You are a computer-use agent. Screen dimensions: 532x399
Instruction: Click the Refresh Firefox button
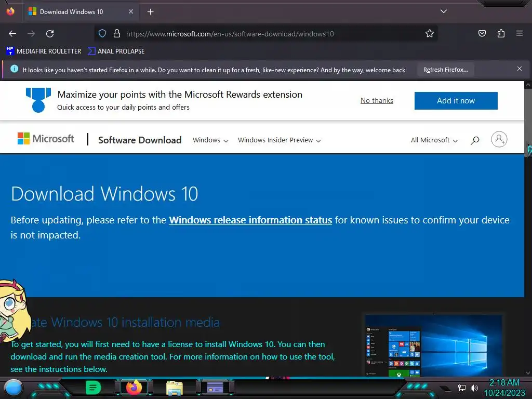(x=445, y=70)
